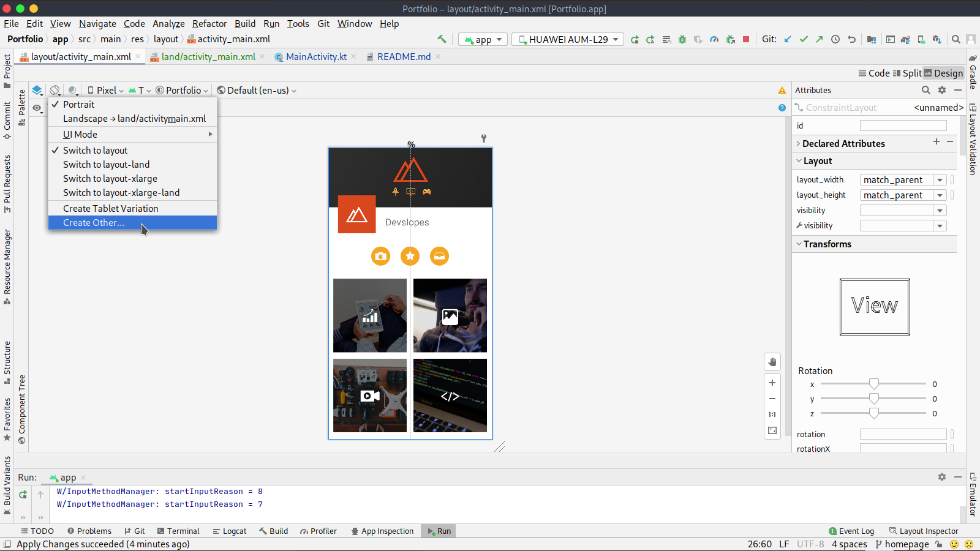Click the Git commit checkmark icon
The width and height of the screenshot is (980, 551).
pyautogui.click(x=804, y=39)
